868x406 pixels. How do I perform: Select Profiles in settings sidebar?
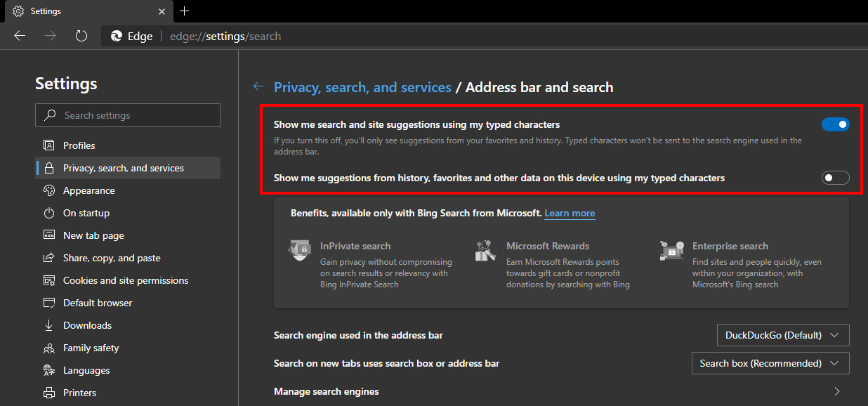pyautogui.click(x=128, y=145)
